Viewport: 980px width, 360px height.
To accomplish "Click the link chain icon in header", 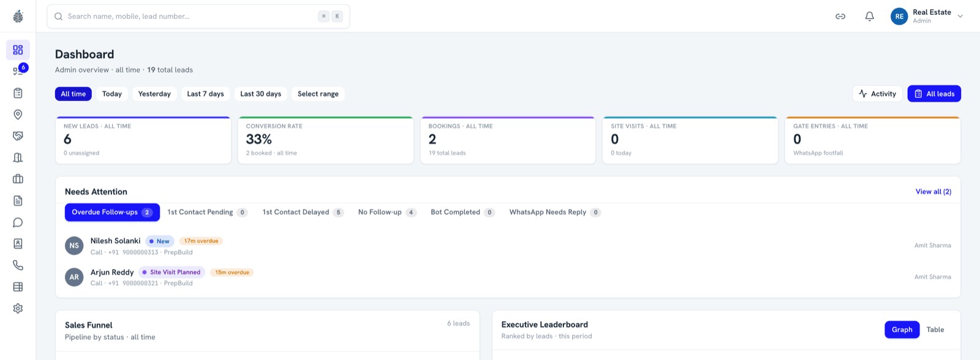I will tap(840, 17).
